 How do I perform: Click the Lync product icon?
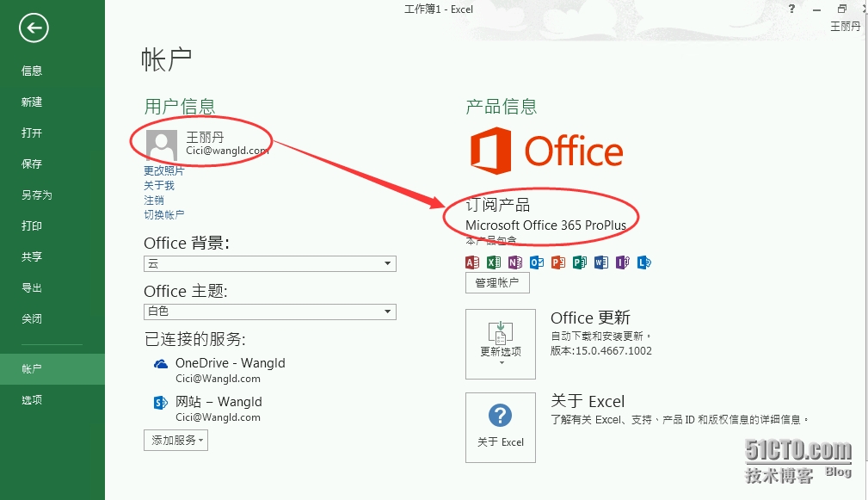[x=643, y=262]
